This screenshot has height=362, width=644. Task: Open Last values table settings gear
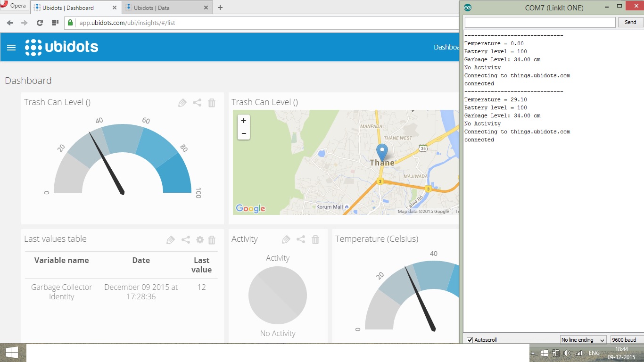coord(200,240)
